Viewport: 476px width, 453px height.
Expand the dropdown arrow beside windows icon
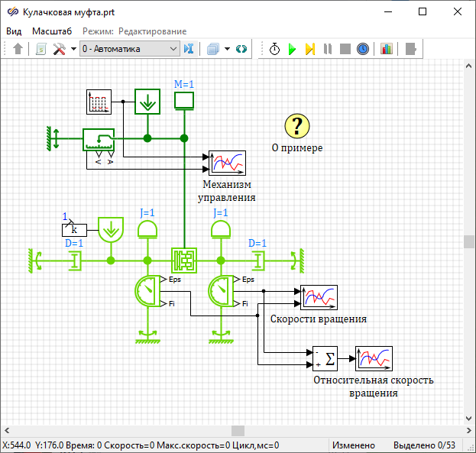227,49
